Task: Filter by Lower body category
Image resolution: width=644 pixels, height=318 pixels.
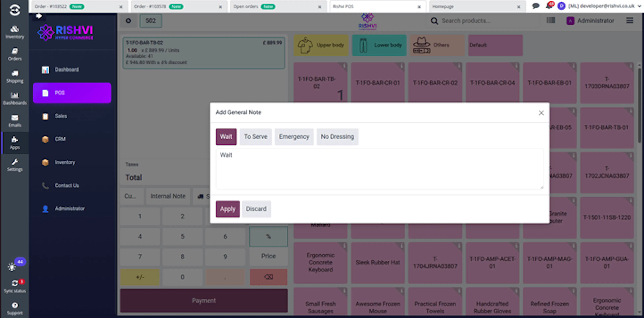Action: click(x=379, y=45)
